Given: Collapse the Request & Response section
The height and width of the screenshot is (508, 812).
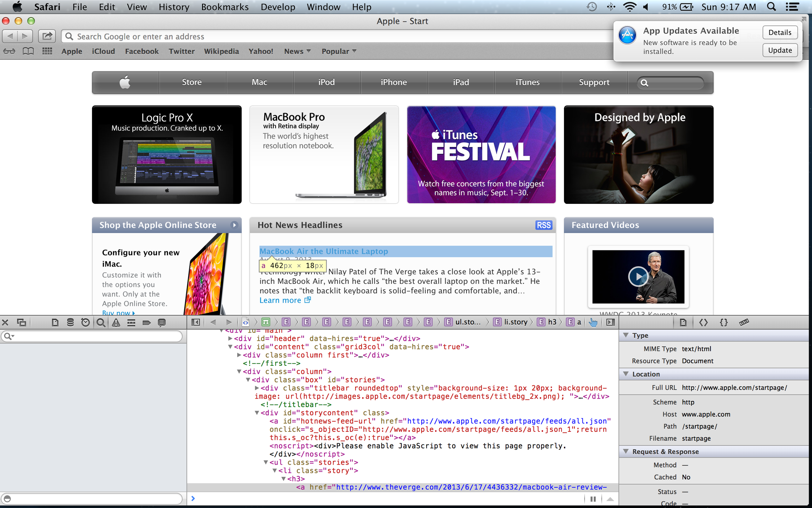Looking at the screenshot, I should 626,451.
